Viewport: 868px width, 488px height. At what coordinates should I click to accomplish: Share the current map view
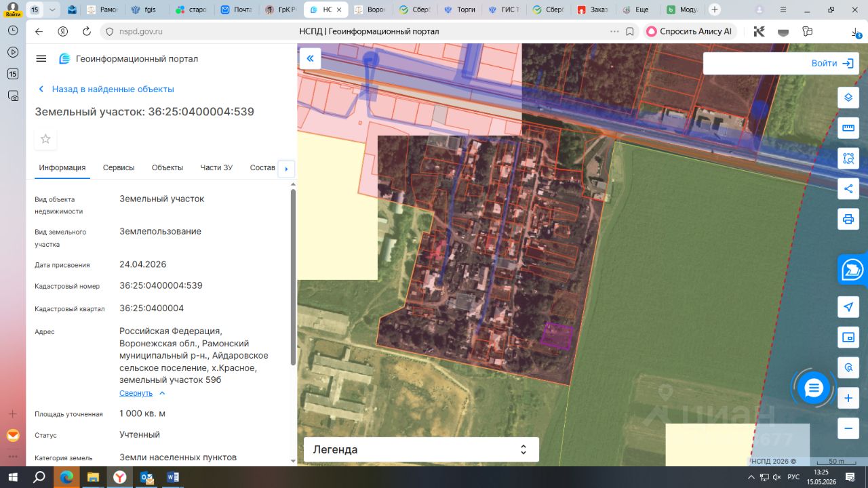click(848, 188)
